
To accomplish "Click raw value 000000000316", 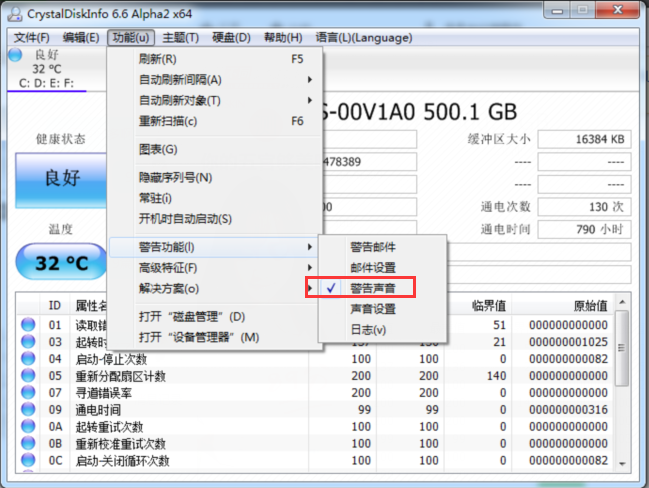I will pos(568,409).
